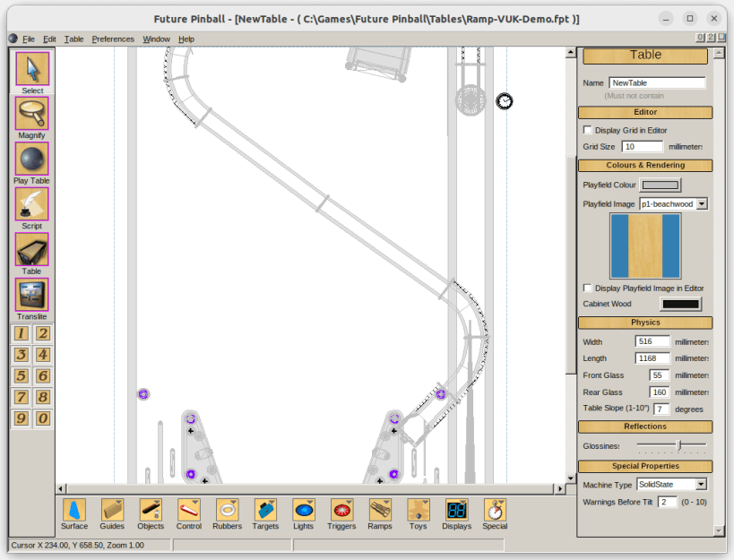The image size is (734, 560).
Task: Pick the Surface object tool
Action: click(x=74, y=510)
